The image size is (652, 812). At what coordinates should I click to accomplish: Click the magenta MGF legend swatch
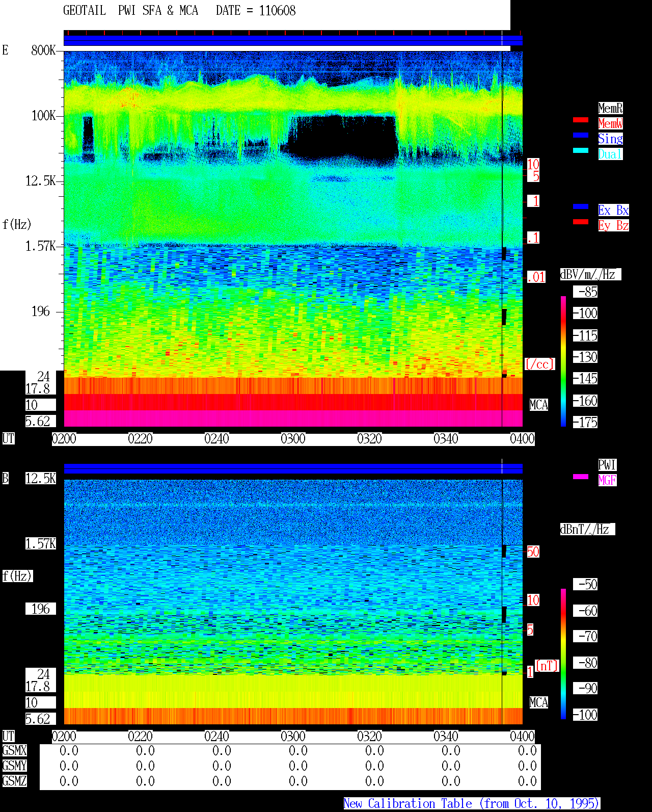point(581,477)
